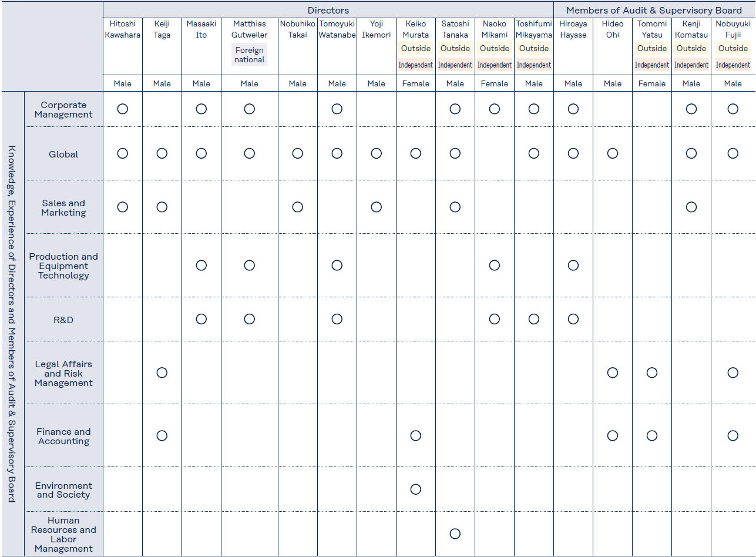Select the Tomoyuki Watanabe name
Image resolution: width=756 pixels, height=557 pixels.
(x=337, y=29)
